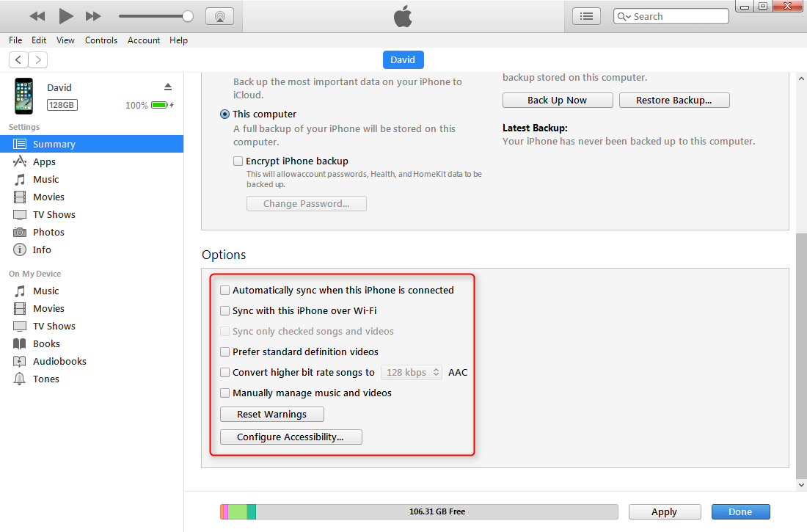Click the Configure Accessibility button
807x532 pixels.
(291, 437)
